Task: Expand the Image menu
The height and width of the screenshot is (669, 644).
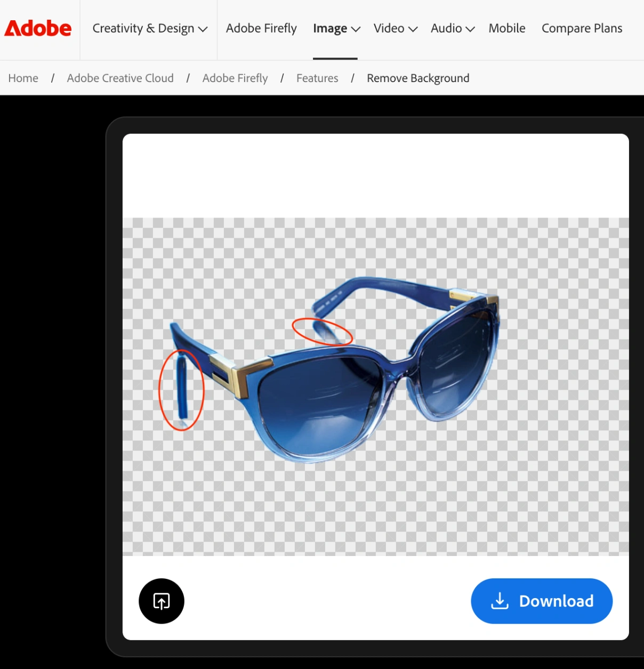Action: [336, 29]
